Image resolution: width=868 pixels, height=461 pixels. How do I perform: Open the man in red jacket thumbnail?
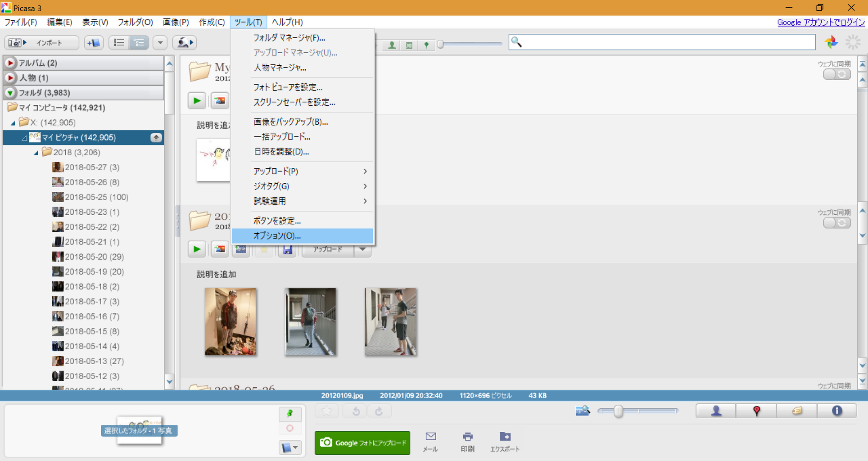(x=230, y=322)
